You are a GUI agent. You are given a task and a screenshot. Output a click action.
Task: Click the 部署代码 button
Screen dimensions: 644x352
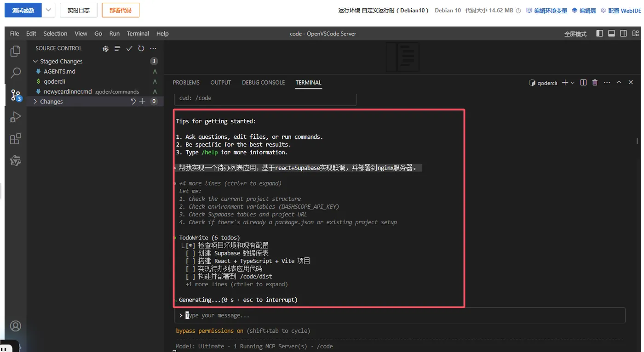coord(121,10)
